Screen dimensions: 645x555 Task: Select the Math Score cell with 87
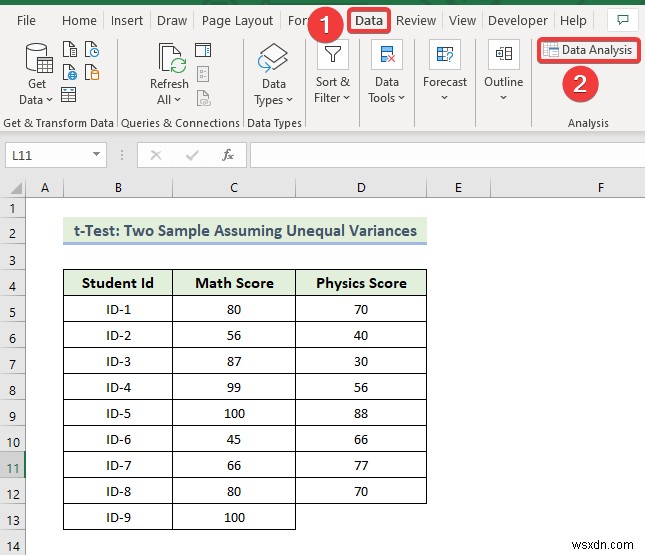234,361
